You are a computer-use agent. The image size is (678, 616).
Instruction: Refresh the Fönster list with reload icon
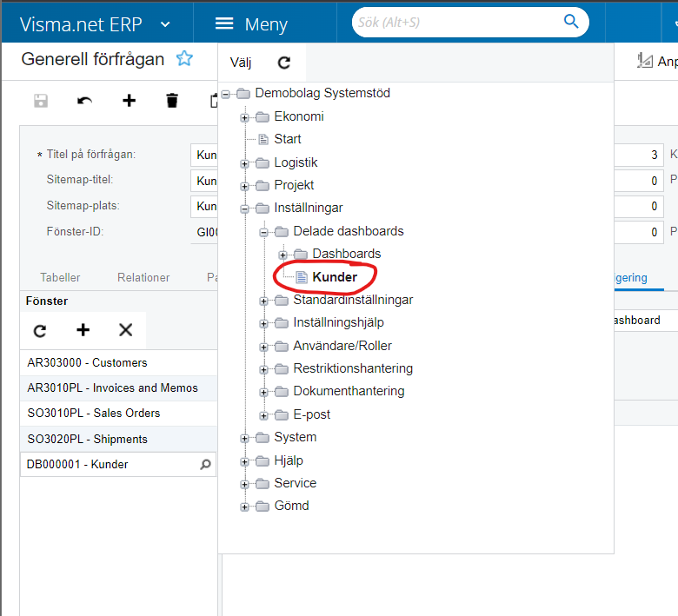pyautogui.click(x=40, y=331)
